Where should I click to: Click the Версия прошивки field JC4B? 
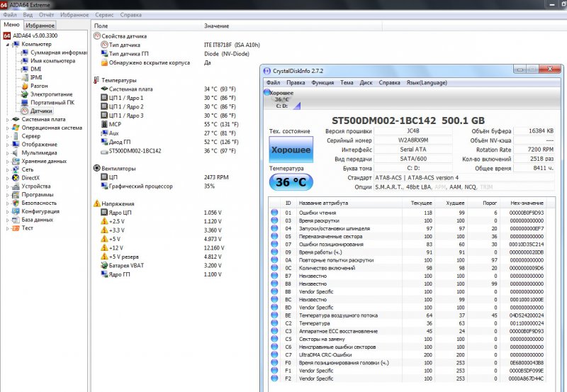[413, 131]
